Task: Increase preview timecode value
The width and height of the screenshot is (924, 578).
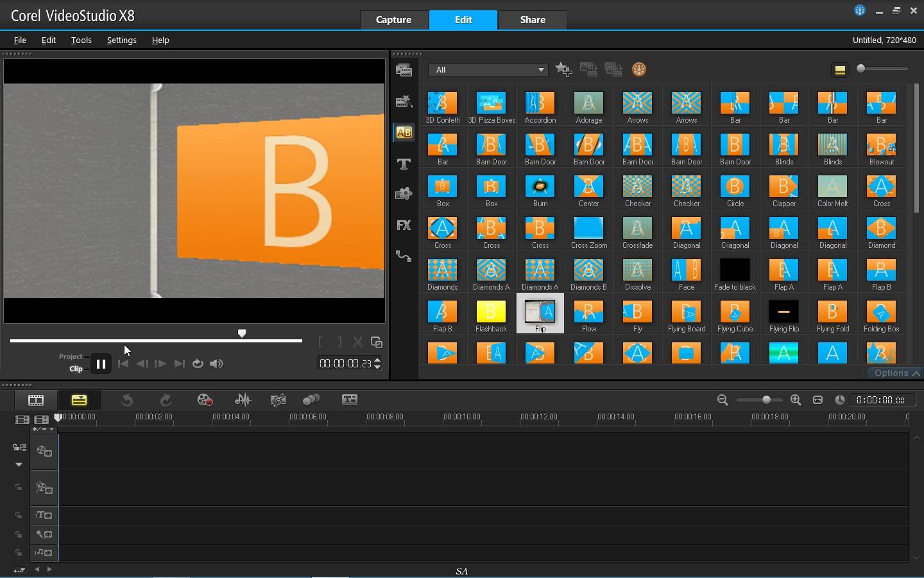Action: click(x=377, y=360)
